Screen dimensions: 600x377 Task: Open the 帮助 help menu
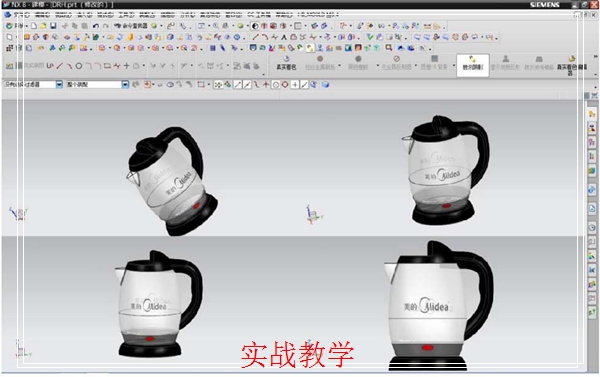point(284,15)
